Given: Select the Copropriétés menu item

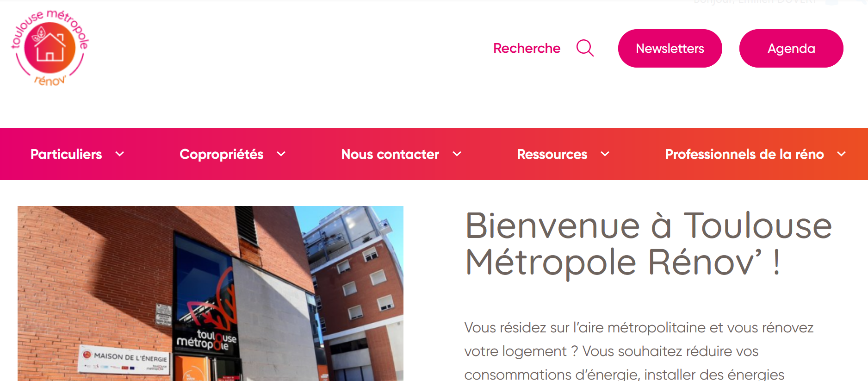Looking at the screenshot, I should click(x=222, y=154).
